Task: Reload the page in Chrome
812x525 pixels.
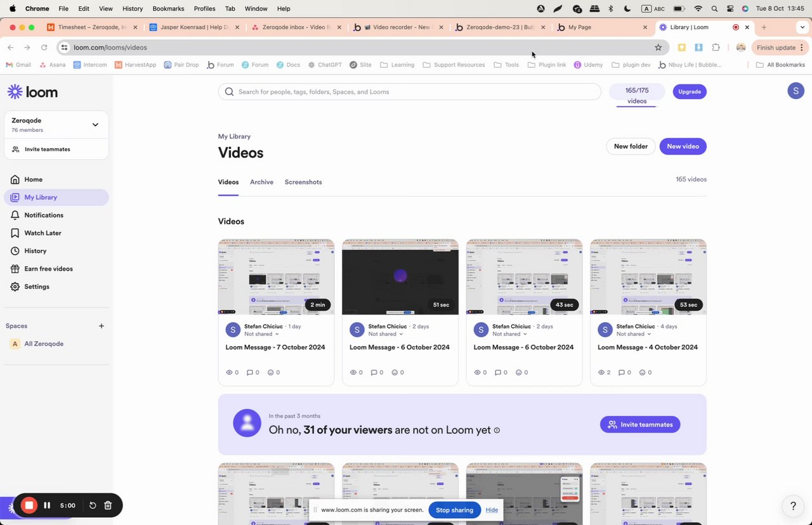Action: [44, 48]
